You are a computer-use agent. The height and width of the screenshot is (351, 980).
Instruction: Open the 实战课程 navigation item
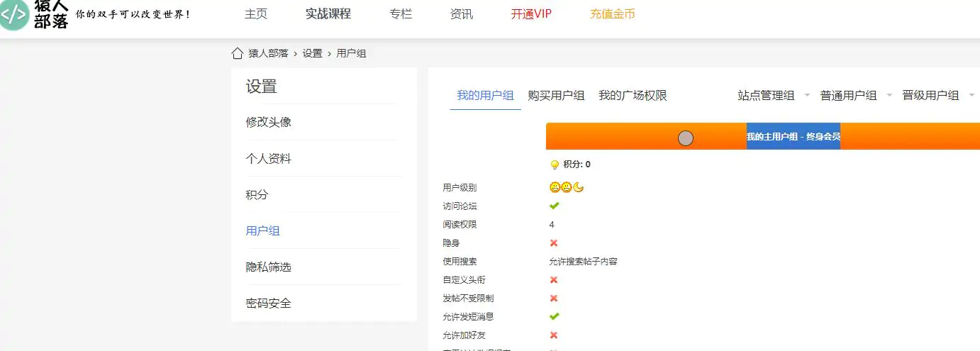pos(328,14)
